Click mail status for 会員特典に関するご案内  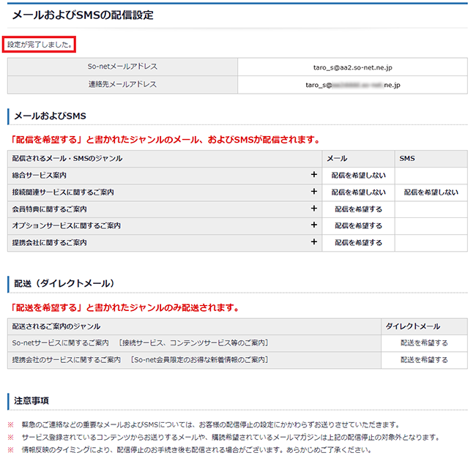358,209
